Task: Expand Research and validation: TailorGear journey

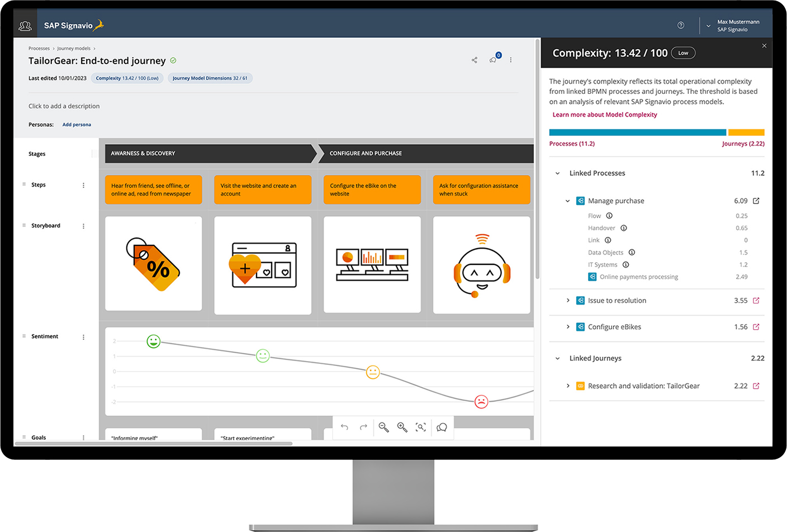Action: point(568,386)
